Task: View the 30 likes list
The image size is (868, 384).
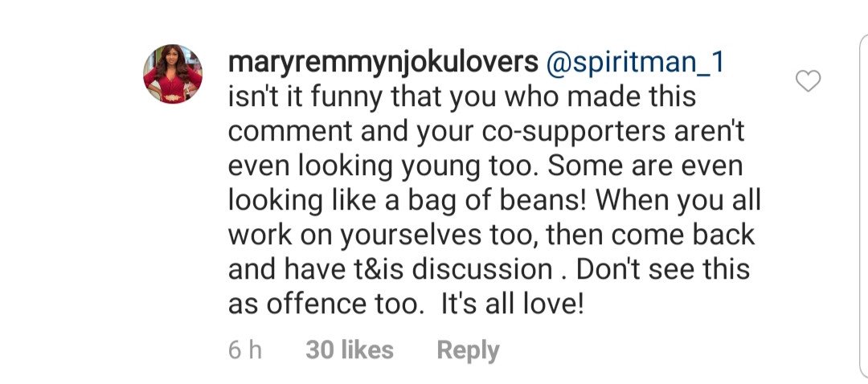Action: 350,349
